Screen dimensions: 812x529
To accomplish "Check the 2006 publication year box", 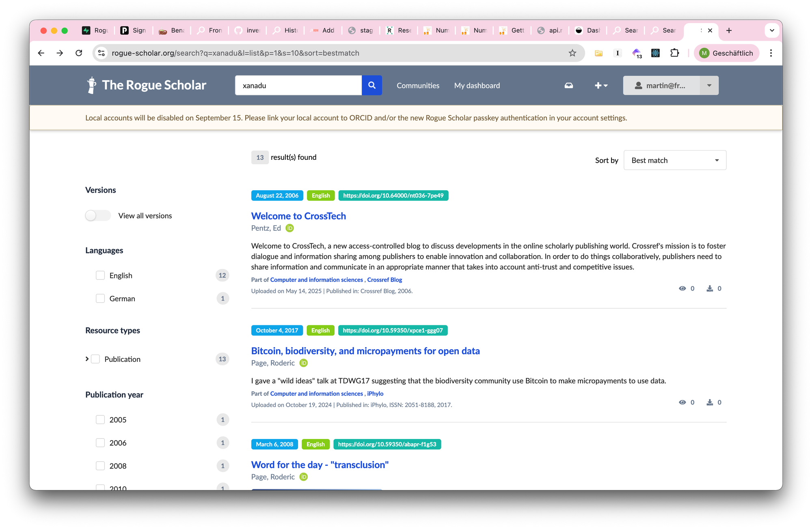I will pyautogui.click(x=100, y=443).
